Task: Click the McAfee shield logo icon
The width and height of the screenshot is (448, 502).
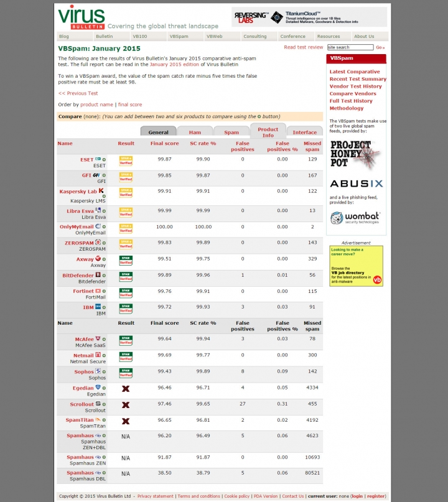Action: pyautogui.click(x=98, y=339)
